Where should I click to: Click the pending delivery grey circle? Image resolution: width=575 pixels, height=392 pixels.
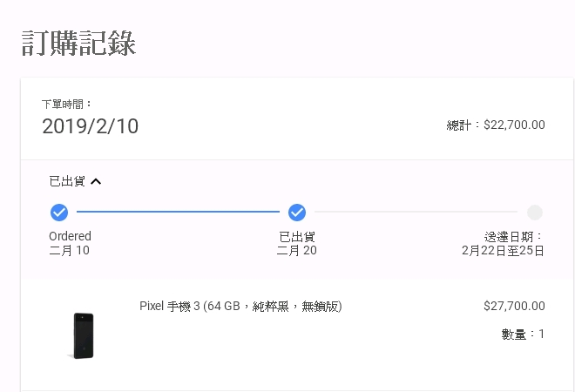535,213
